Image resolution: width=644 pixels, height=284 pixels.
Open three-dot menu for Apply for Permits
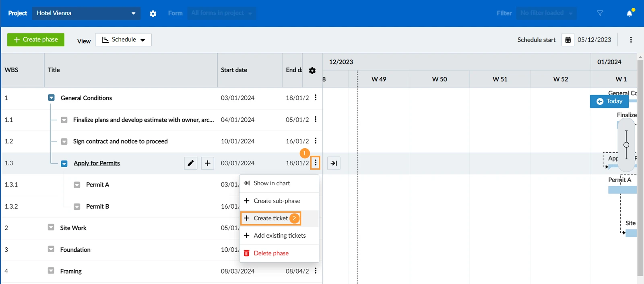pos(316,163)
